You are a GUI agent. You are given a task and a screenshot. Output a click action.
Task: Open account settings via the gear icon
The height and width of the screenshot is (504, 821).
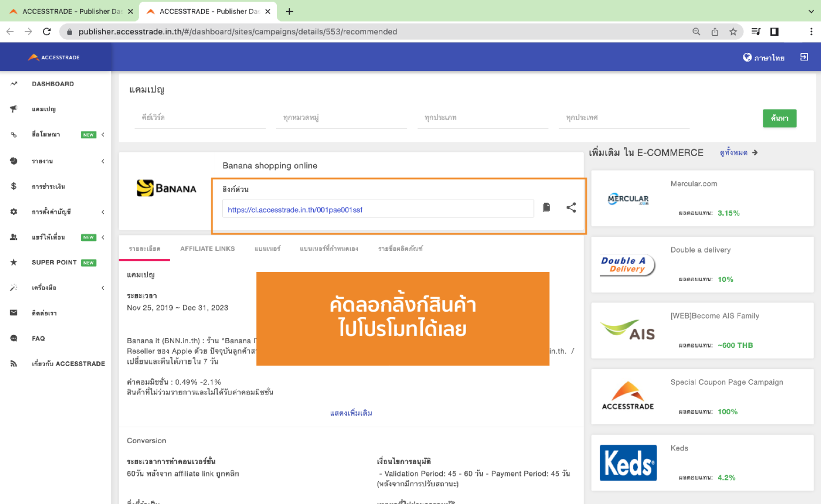(13, 212)
